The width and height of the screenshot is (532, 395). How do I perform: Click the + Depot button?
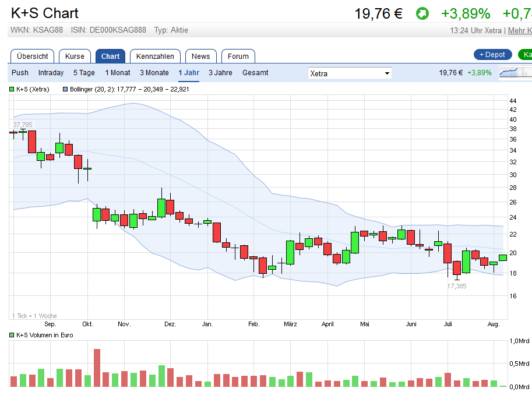492,55
